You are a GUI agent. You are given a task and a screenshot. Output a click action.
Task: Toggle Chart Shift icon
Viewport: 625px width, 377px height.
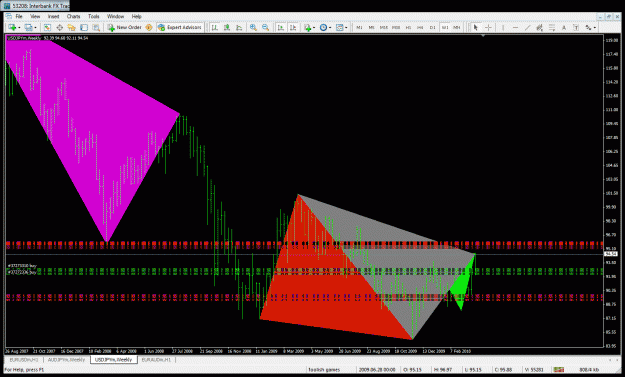pyautogui.click(x=293, y=27)
